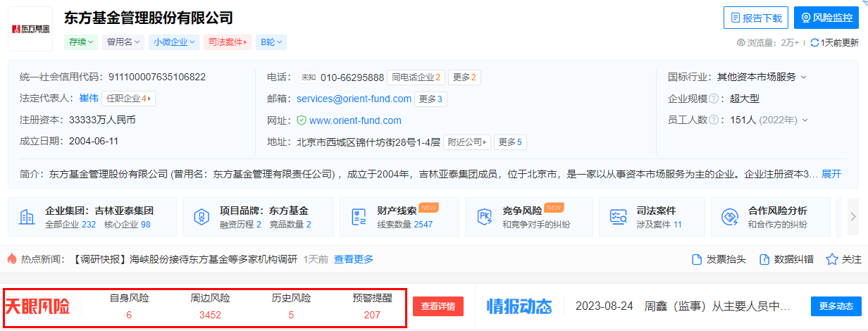Click the 天眼风险 logo

[x=38, y=307]
